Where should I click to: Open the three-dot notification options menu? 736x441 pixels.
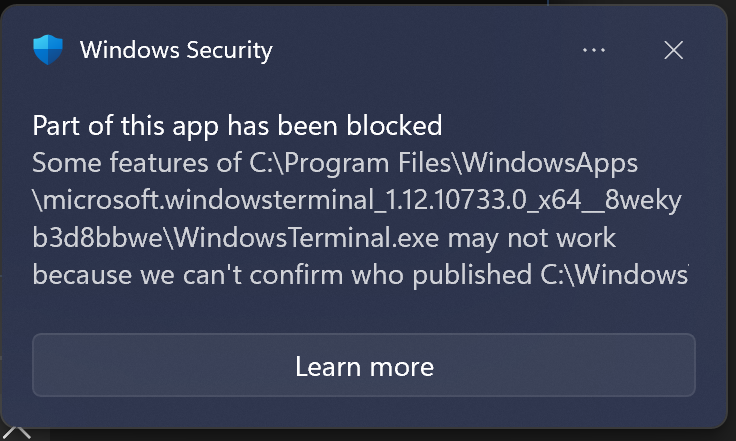point(594,50)
